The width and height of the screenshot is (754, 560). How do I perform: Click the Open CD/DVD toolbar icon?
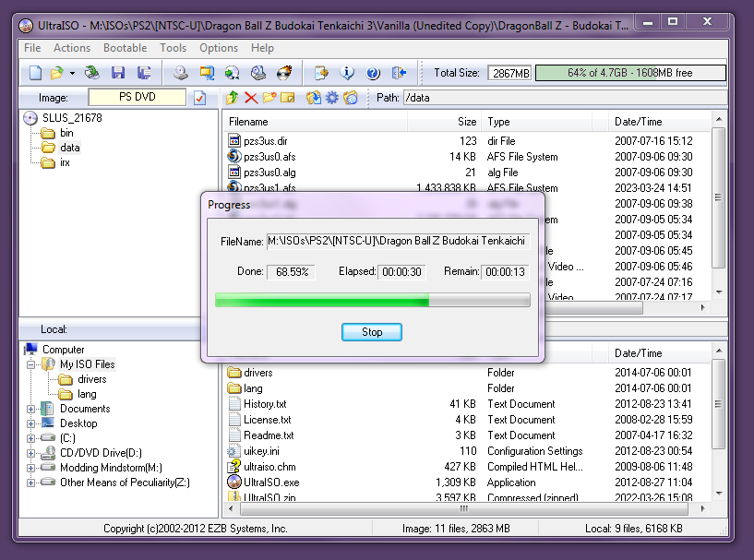pyautogui.click(x=92, y=73)
